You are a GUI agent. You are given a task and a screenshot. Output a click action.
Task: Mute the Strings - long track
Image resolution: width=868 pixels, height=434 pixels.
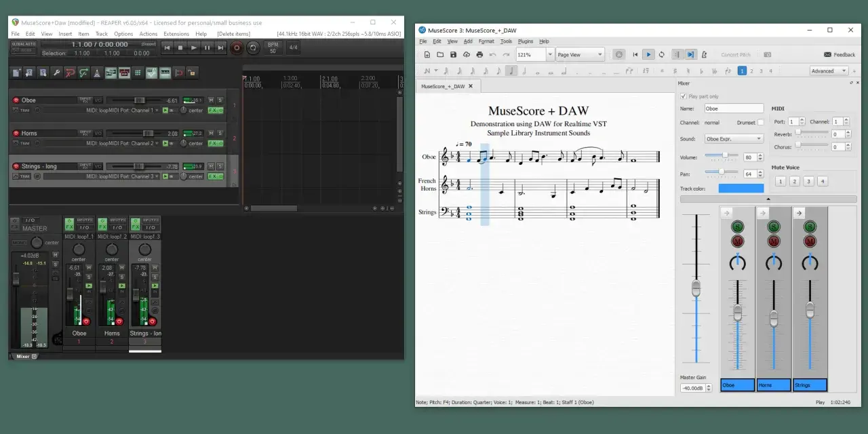point(211,166)
